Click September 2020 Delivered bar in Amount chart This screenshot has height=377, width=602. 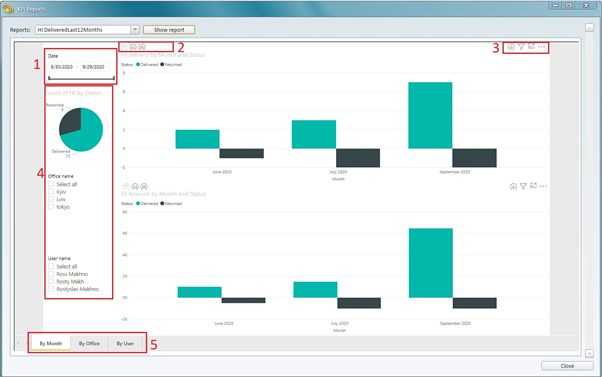tap(431, 263)
